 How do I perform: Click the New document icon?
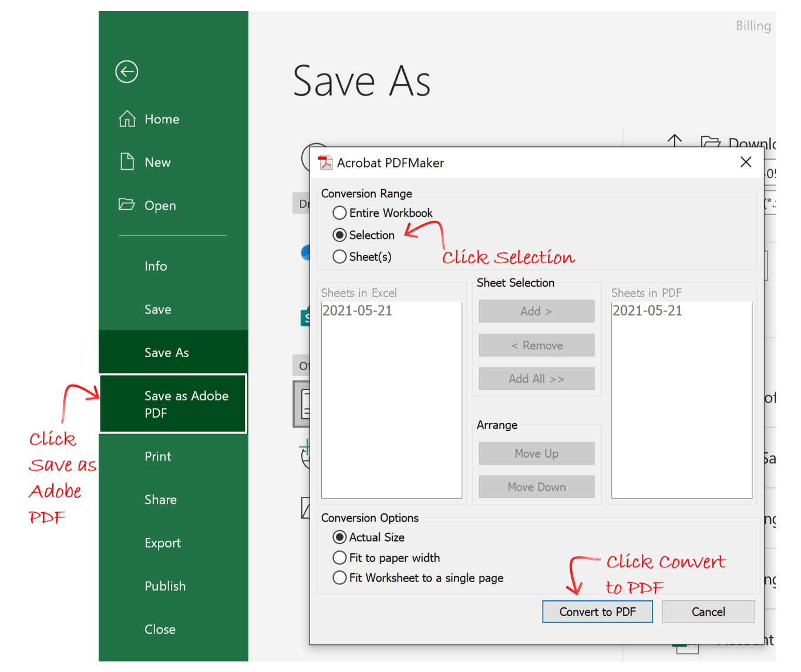pyautogui.click(x=127, y=162)
